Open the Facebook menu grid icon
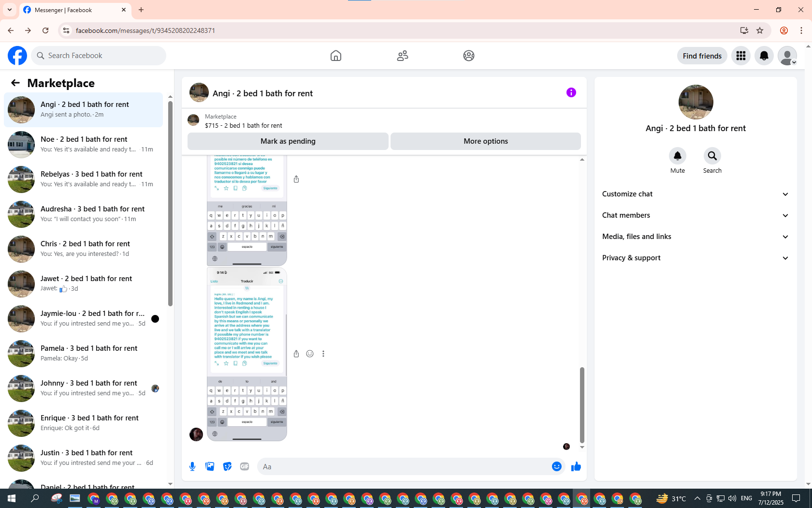 [x=741, y=56]
